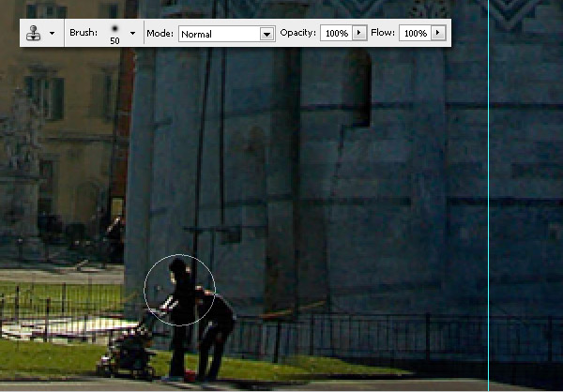Click the Mode: label

click(x=160, y=34)
